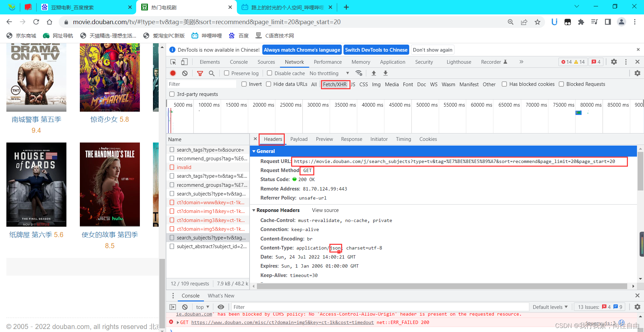Expand the GET error message arrow

pos(178,322)
